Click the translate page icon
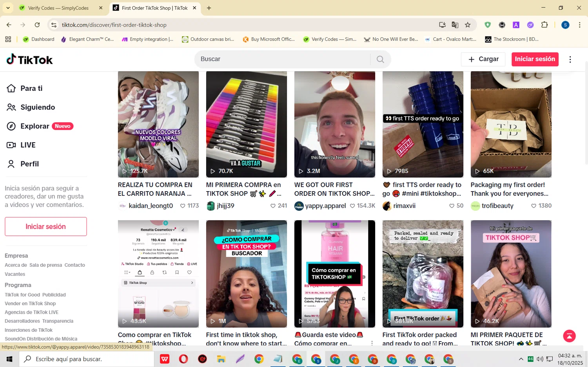588x367 pixels. [x=455, y=25]
